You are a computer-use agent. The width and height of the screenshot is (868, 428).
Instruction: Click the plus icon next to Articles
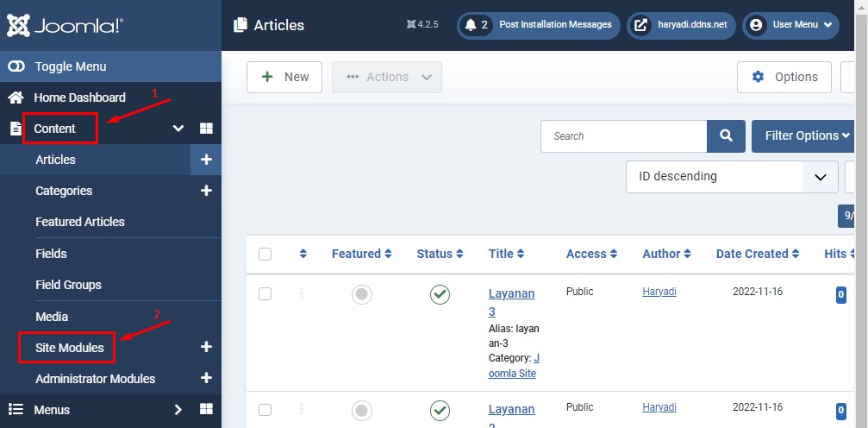[x=206, y=160]
